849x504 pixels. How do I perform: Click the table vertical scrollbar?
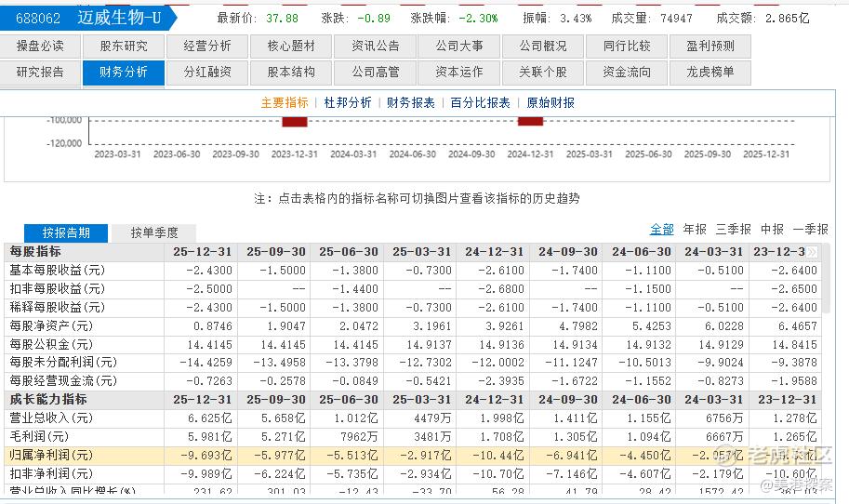[x=826, y=279]
